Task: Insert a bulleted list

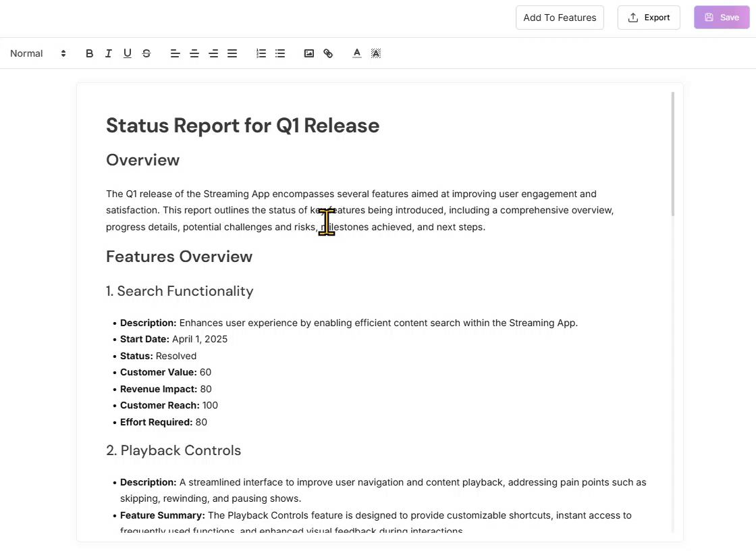Action: 280,53
